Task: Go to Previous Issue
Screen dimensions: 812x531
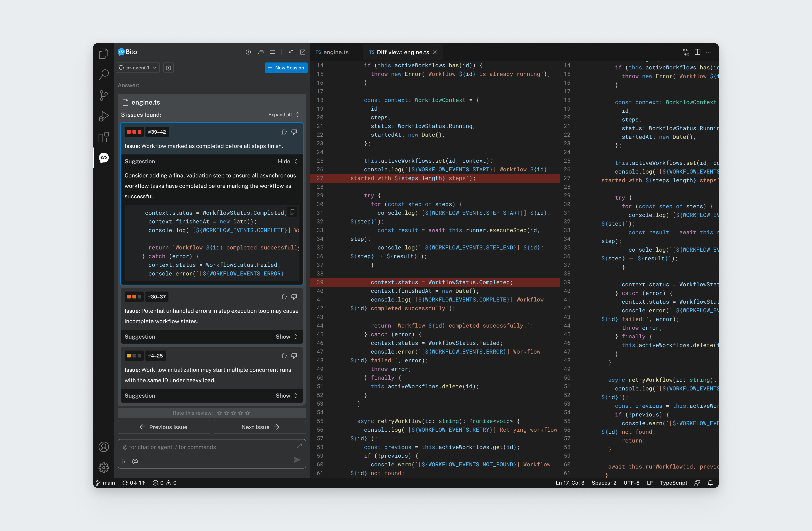Action: [163, 427]
